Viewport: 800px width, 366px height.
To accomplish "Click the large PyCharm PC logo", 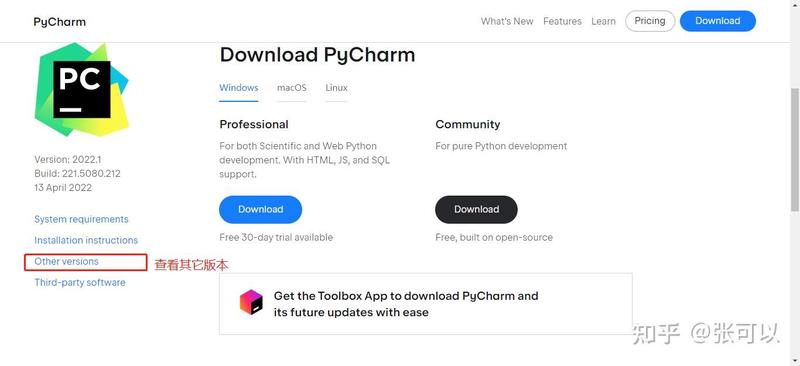I will 82,89.
